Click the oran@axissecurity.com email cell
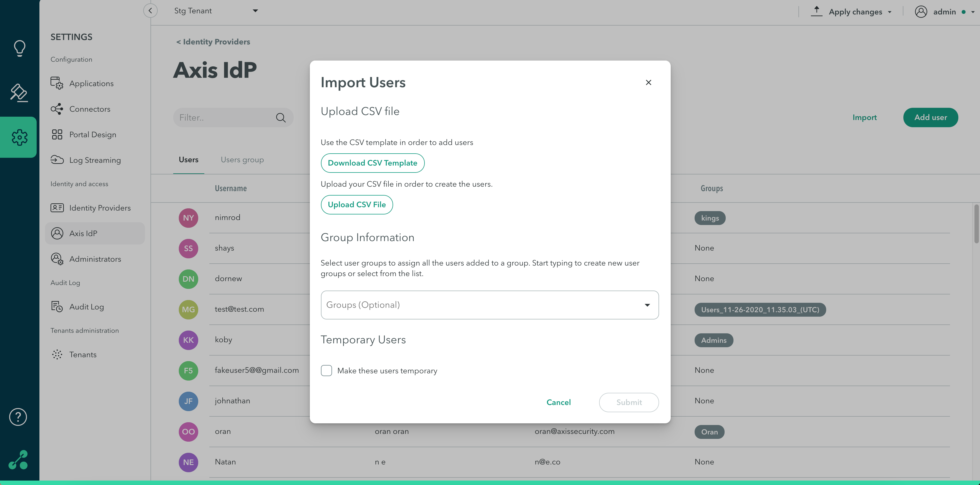 [x=574, y=431]
